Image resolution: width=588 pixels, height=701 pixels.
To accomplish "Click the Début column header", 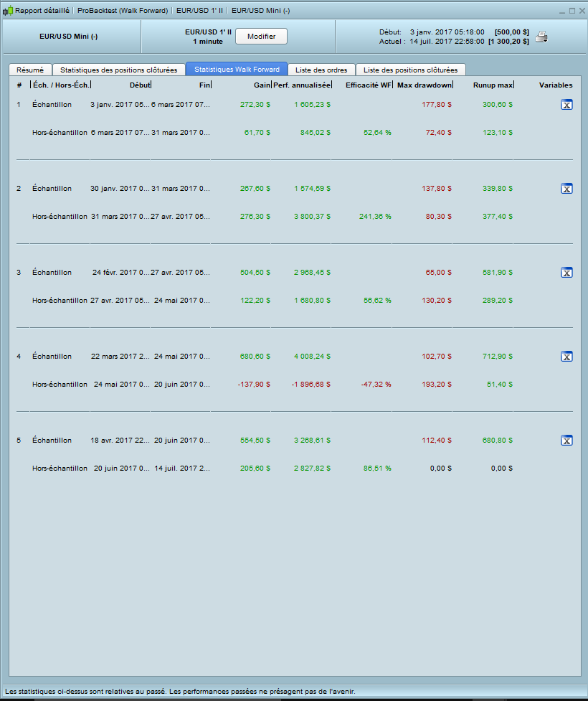I will pyautogui.click(x=140, y=85).
